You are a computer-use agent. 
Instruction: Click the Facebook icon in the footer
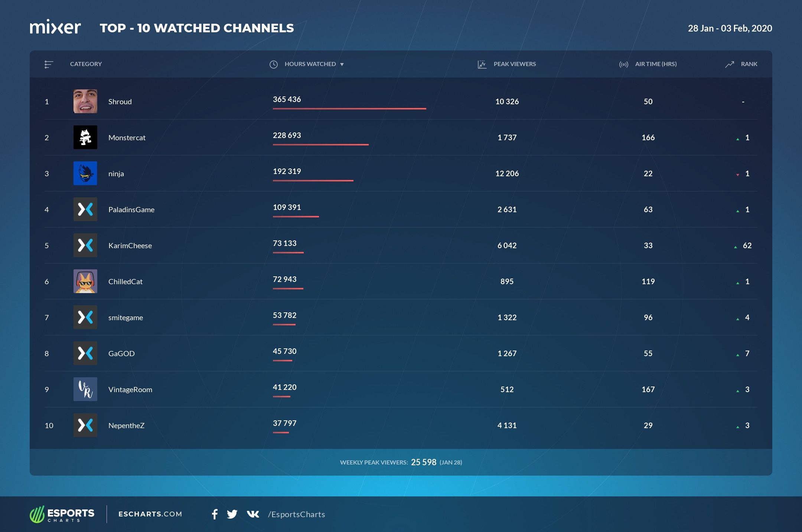point(215,514)
